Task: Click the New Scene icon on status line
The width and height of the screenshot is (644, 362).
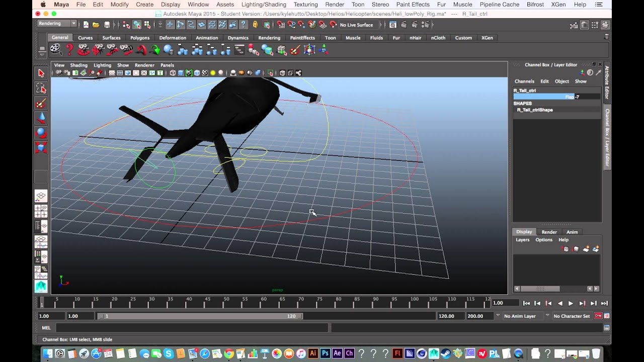Action: pyautogui.click(x=86, y=25)
